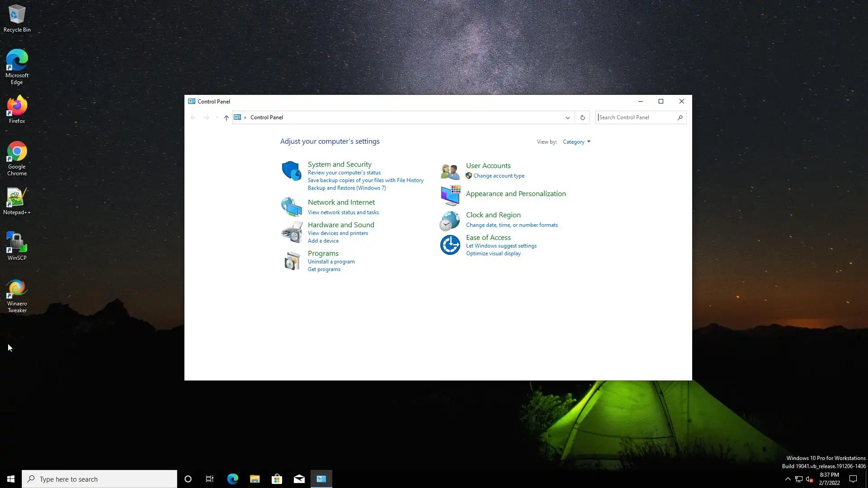Open the recent locations chevron dropdown
The width and height of the screenshot is (868, 488).
217,117
